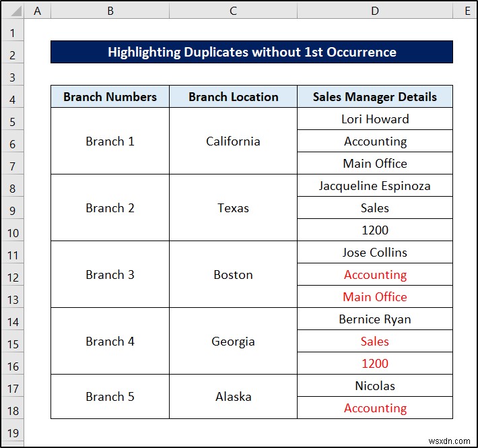Screen dimensions: 478x448
Task: Click the red Accounting cell in row 18
Action: 375,408
